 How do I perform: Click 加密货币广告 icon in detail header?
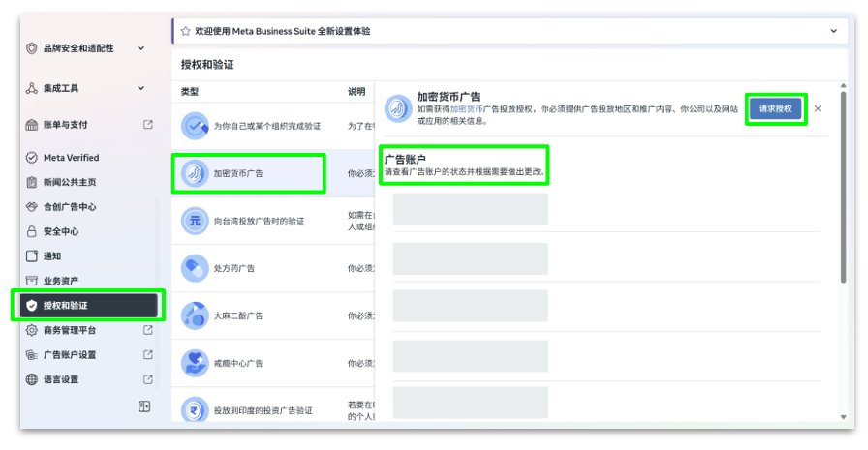click(398, 108)
